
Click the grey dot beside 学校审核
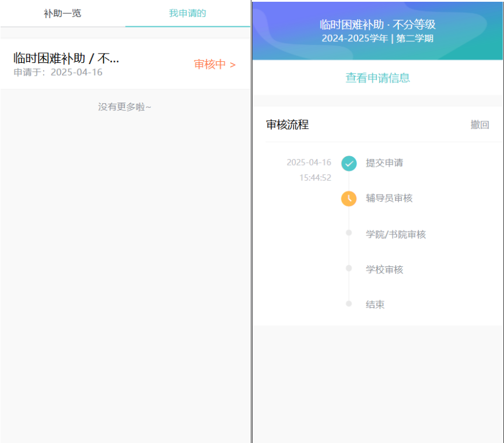pos(349,268)
